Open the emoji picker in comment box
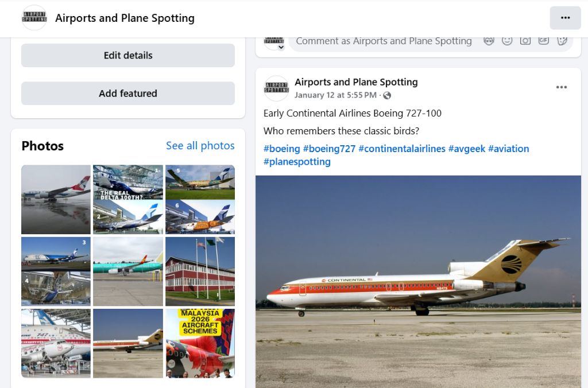 point(507,41)
